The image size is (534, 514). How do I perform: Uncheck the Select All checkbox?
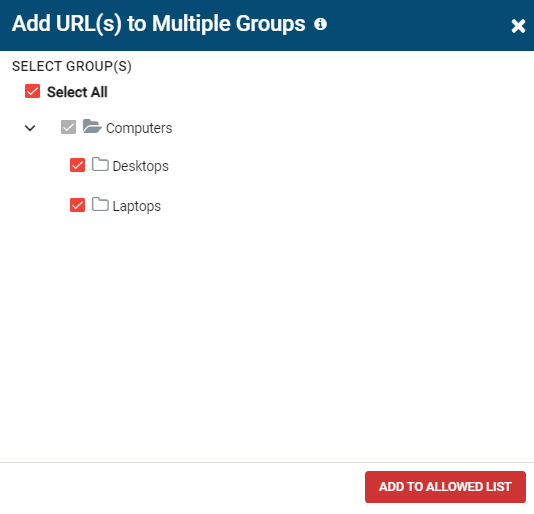tap(32, 91)
